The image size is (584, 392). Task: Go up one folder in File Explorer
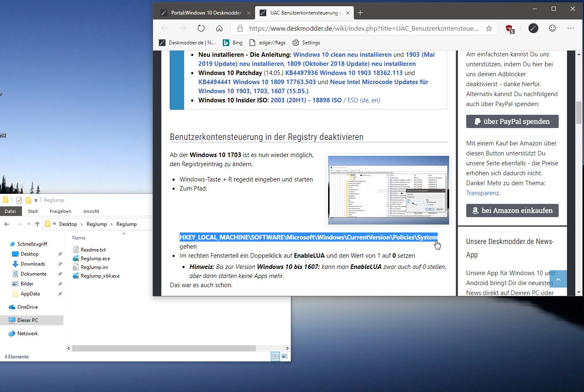(x=37, y=224)
